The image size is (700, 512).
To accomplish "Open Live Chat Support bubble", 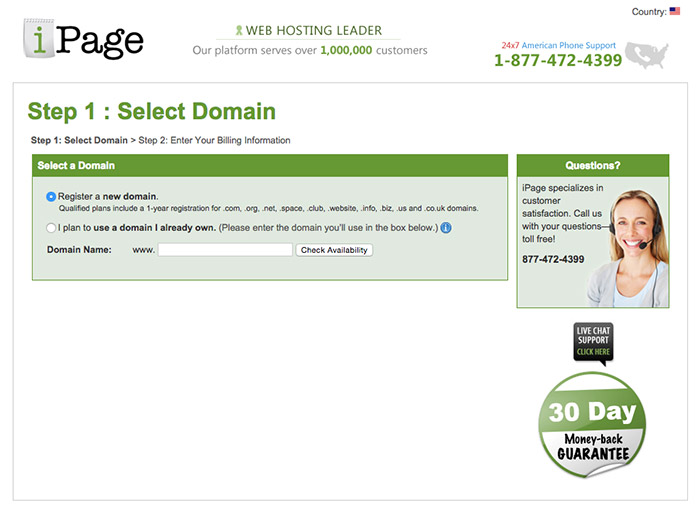I will tap(593, 342).
